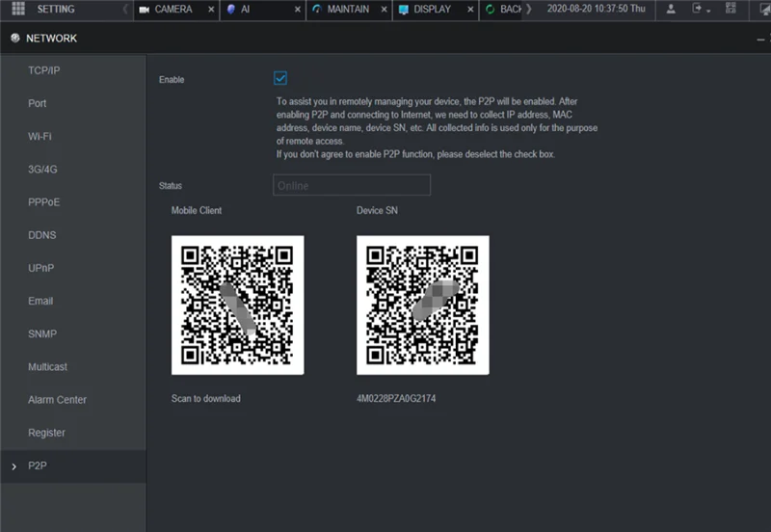
Task: Open the UPnP settings page
Action: click(x=73, y=268)
